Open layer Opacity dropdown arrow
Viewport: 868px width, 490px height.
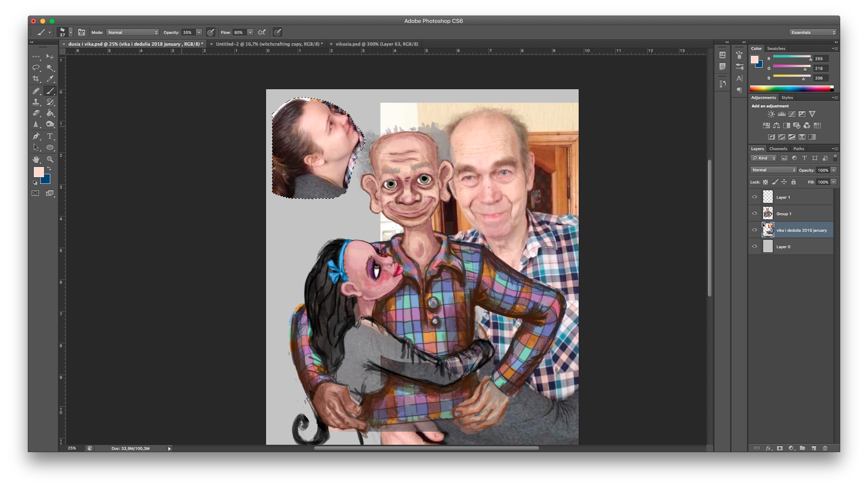coord(833,170)
